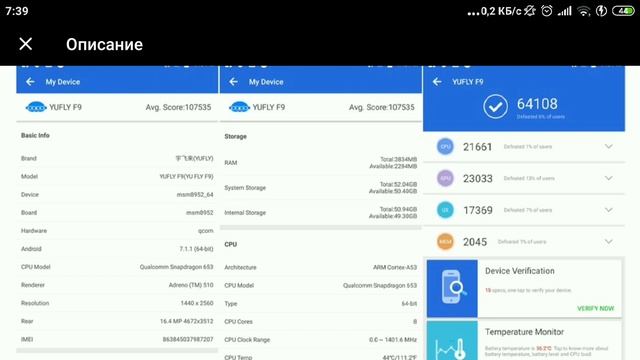Expand the 2045 MEM score row
The image size is (640, 360).
point(609,242)
